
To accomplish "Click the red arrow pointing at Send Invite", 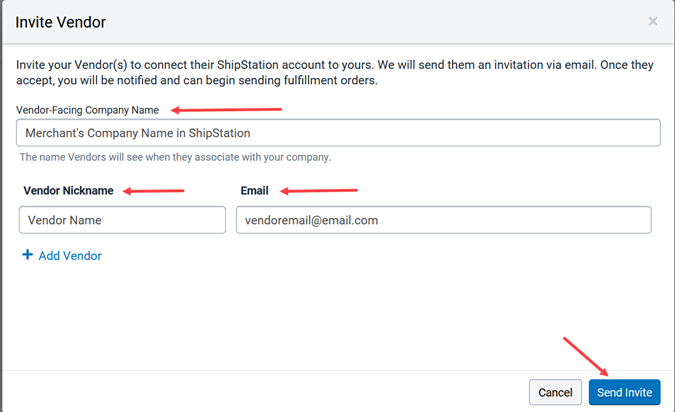I will point(588,360).
